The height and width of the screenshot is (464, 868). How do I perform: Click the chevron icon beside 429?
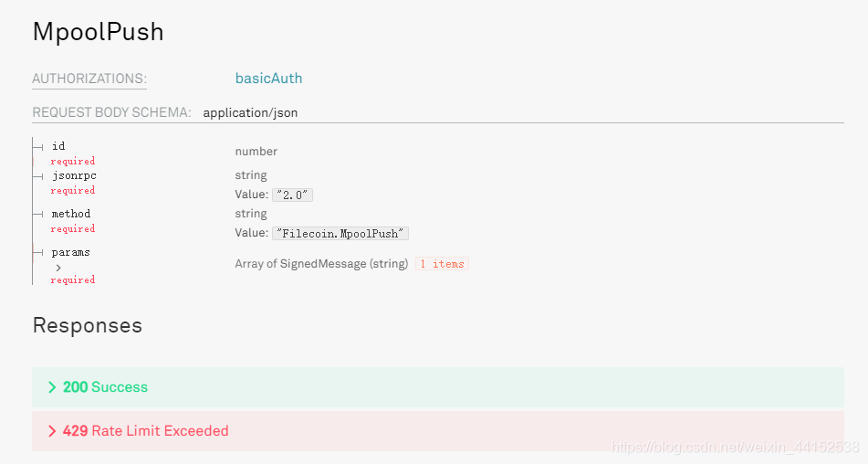[x=52, y=431]
